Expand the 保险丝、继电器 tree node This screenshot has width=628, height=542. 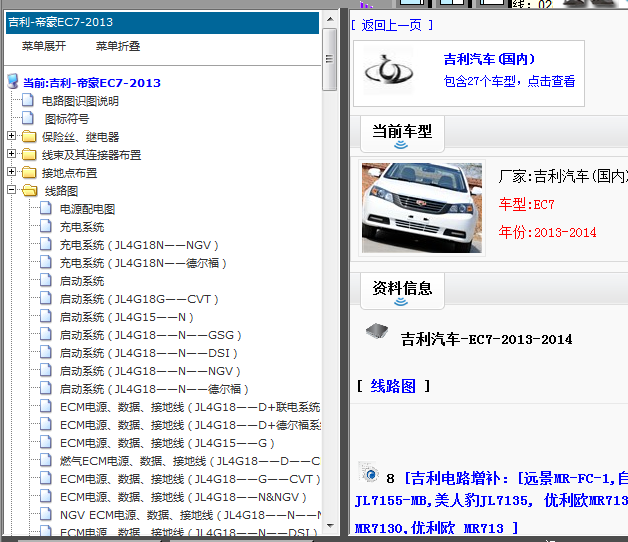tap(12, 137)
